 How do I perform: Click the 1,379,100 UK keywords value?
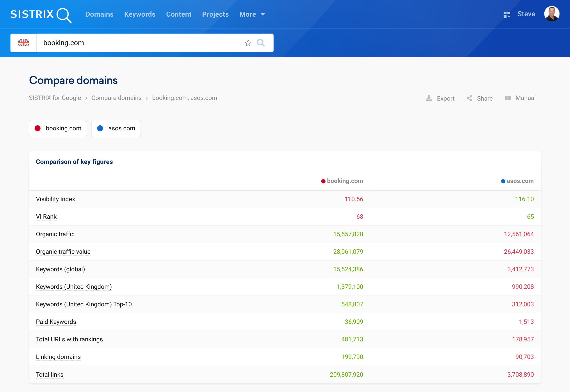350,287
